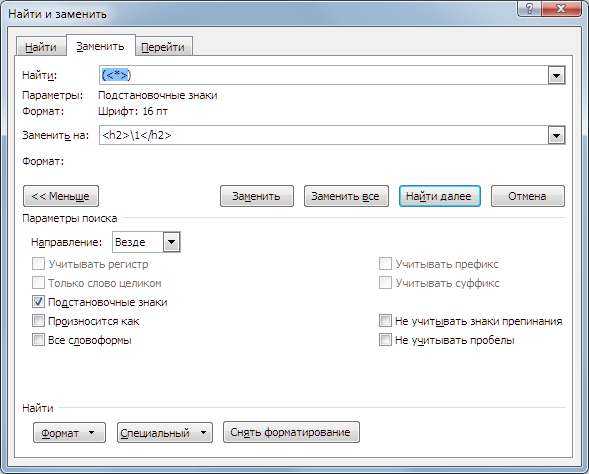Collapse options with the Меньше button
The height and width of the screenshot is (474, 589).
pos(61,196)
